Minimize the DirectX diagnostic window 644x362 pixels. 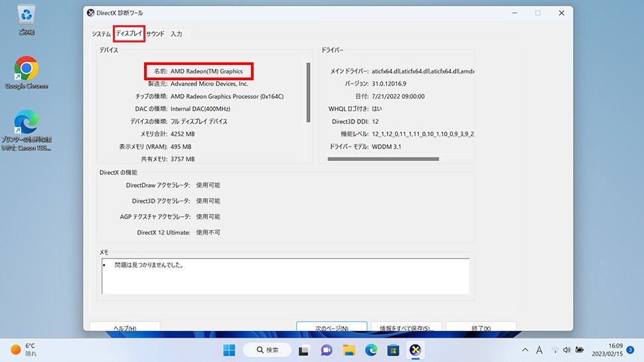click(515, 13)
